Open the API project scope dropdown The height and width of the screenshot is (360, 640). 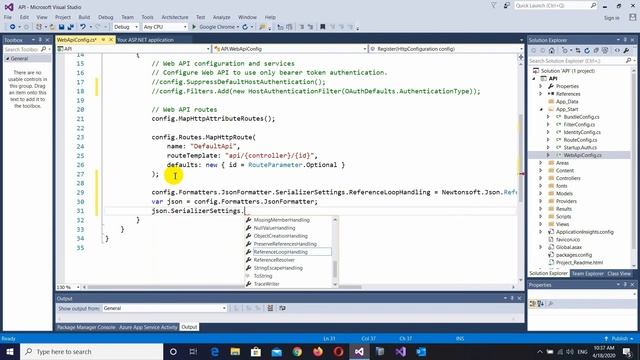click(x=133, y=49)
